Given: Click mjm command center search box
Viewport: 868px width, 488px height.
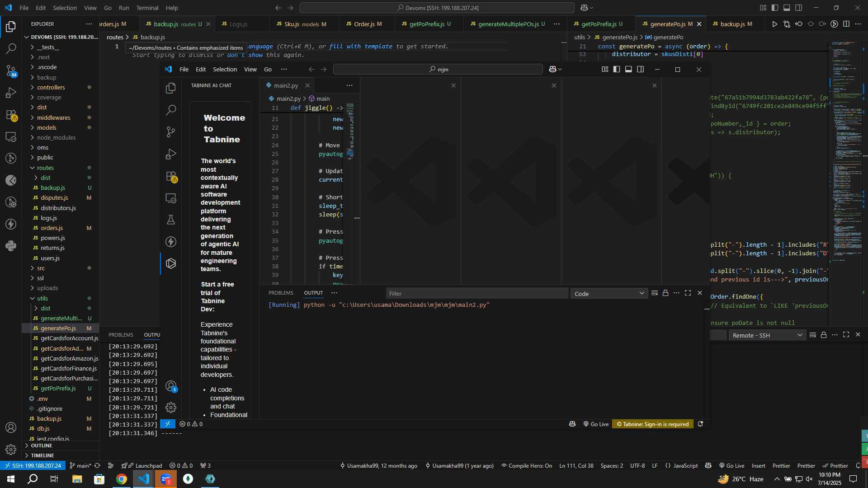Looking at the screenshot, I should tap(438, 69).
